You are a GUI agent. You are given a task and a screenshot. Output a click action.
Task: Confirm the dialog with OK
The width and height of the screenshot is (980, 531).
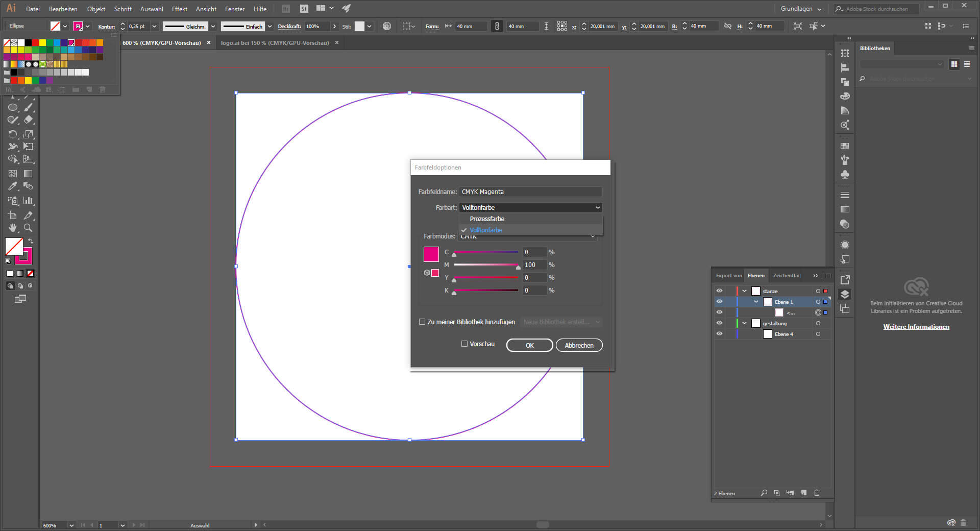[x=529, y=345]
